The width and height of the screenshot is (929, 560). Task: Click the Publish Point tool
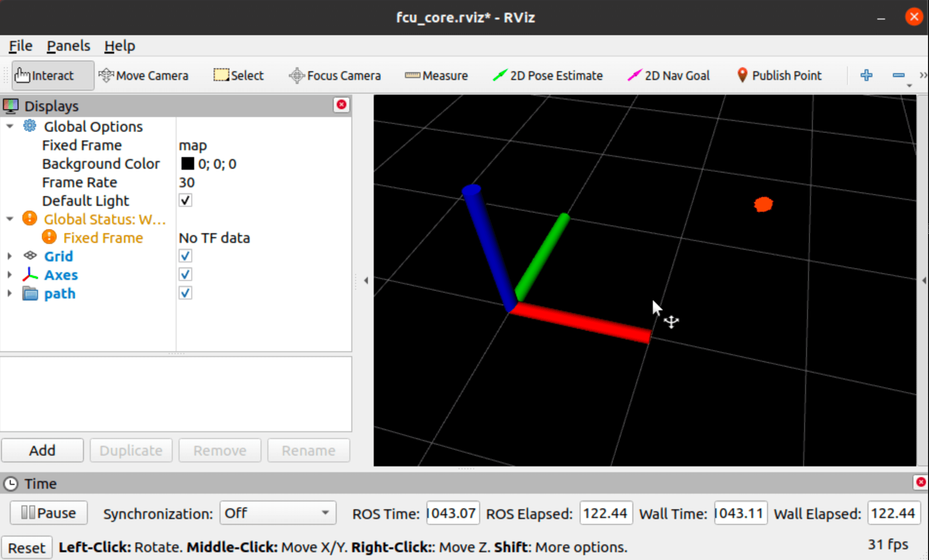point(779,76)
